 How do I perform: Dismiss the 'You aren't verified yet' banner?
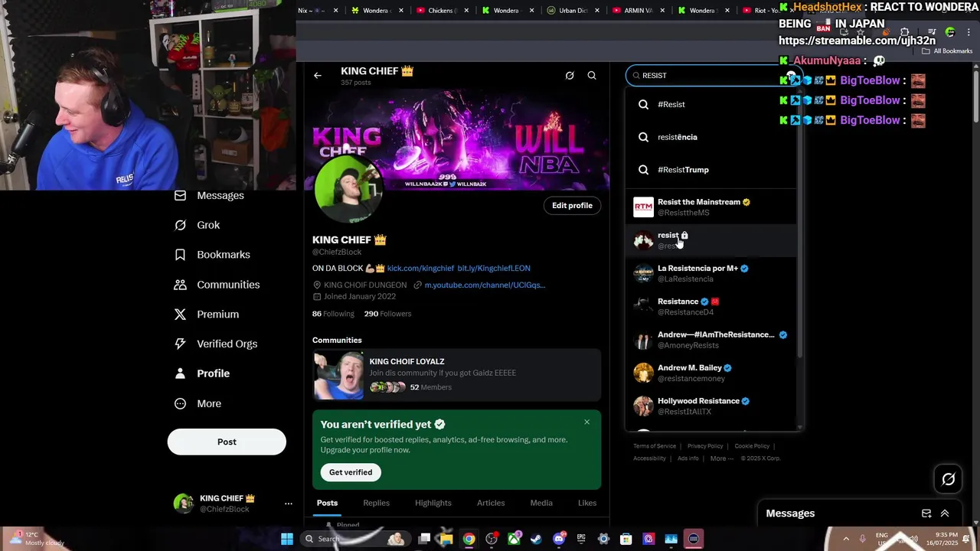click(586, 422)
